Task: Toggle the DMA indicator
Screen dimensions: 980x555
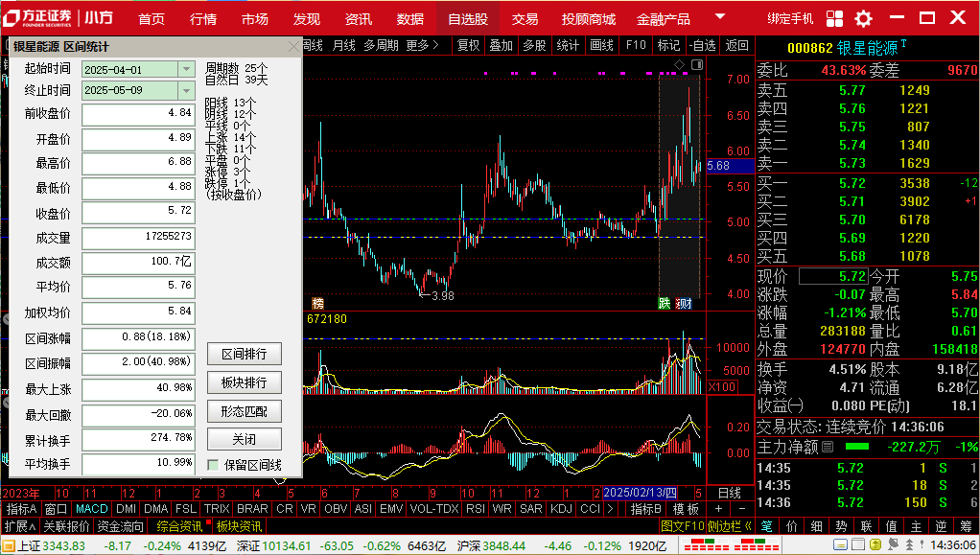Action: (155, 509)
